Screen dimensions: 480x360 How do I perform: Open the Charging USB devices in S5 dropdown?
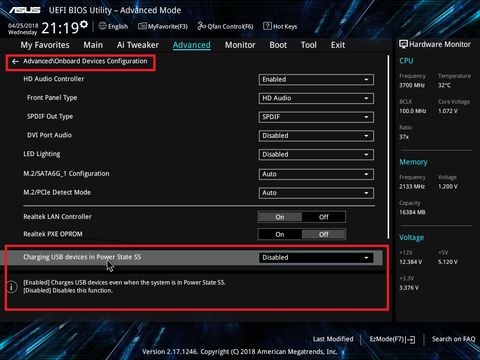(x=316, y=257)
